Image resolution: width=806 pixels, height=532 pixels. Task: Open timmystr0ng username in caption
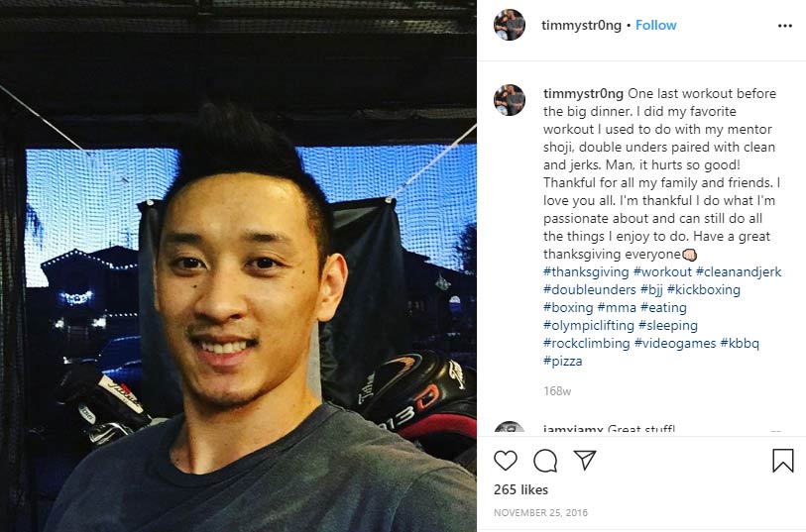583,93
